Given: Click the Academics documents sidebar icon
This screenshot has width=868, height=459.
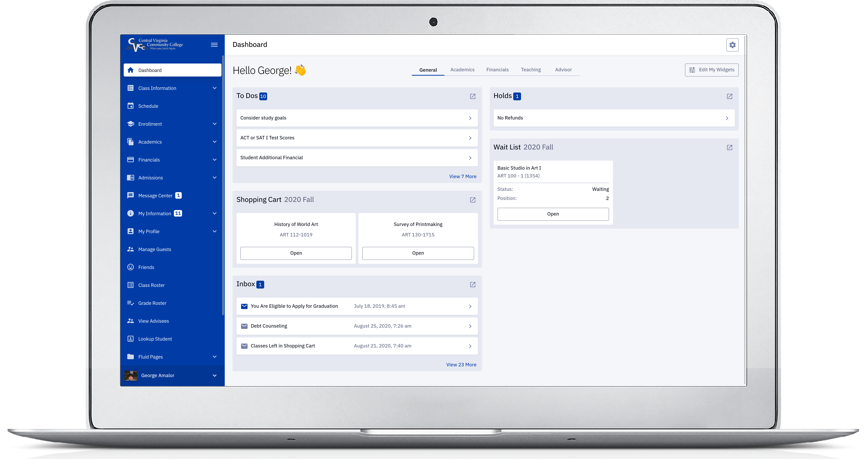Looking at the screenshot, I should coord(130,142).
